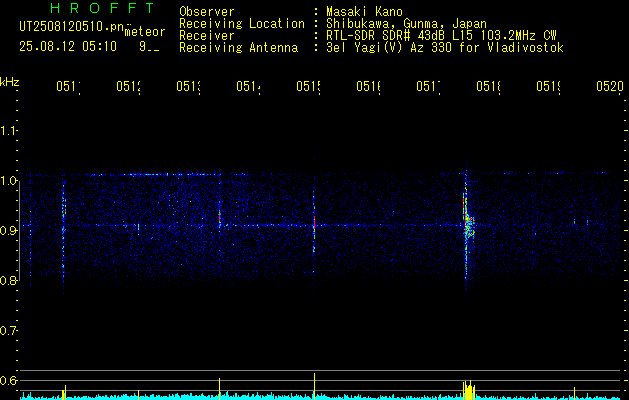Click the 'Receiver' field label

click(207, 36)
